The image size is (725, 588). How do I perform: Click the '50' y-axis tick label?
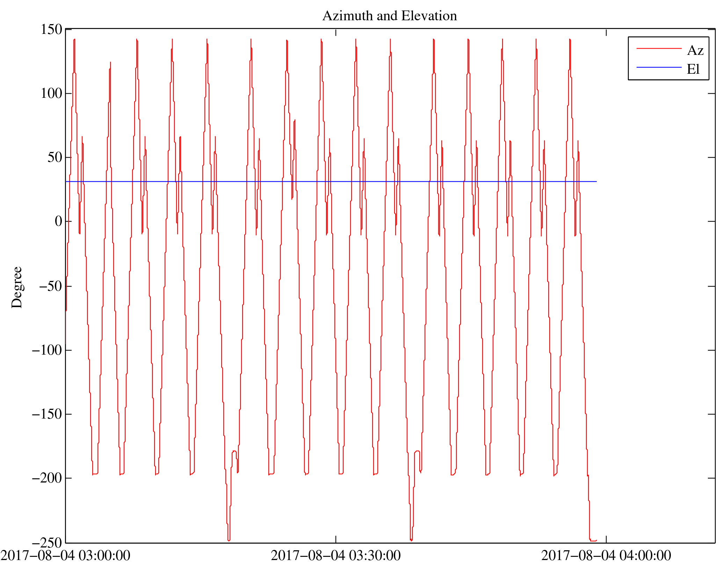point(55,157)
